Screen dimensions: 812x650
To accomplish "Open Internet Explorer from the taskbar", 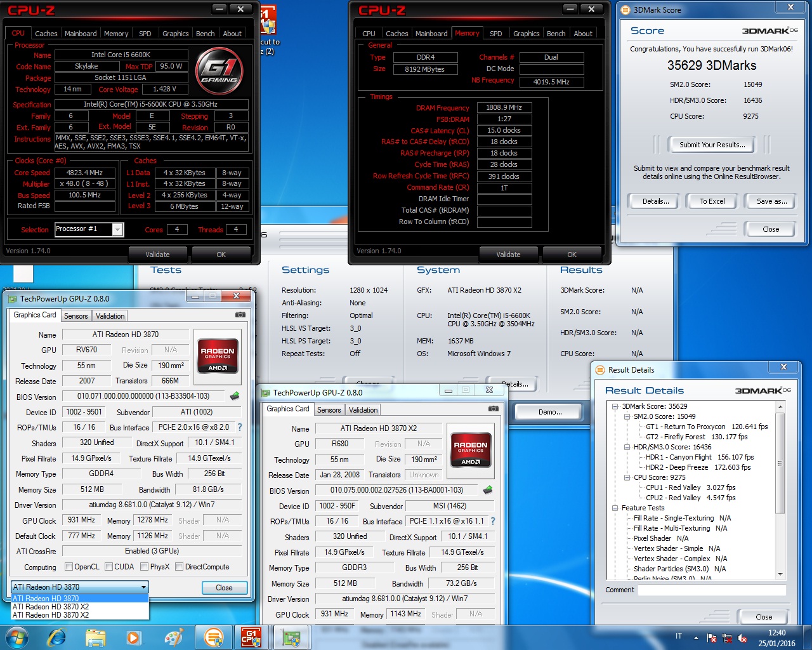I will click(57, 637).
